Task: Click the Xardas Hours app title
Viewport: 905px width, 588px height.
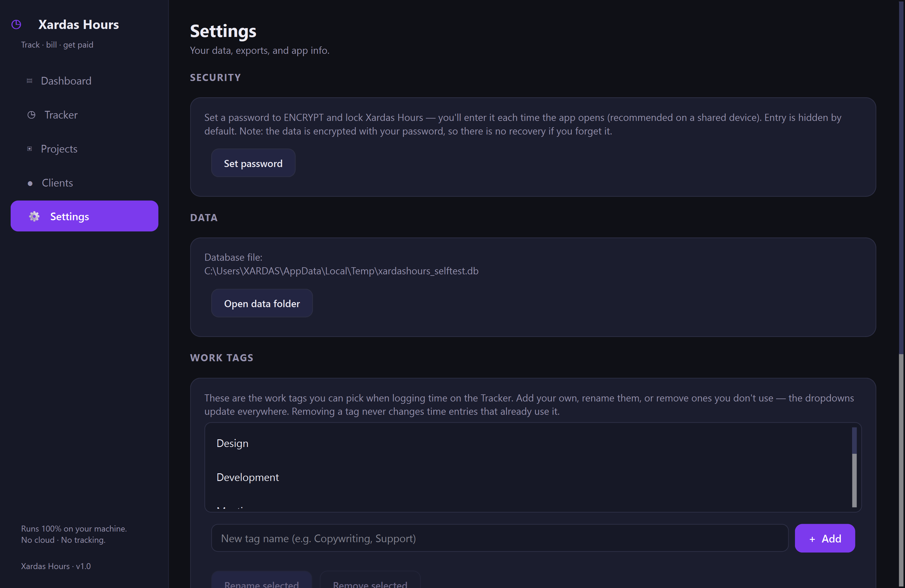Action: (x=79, y=25)
